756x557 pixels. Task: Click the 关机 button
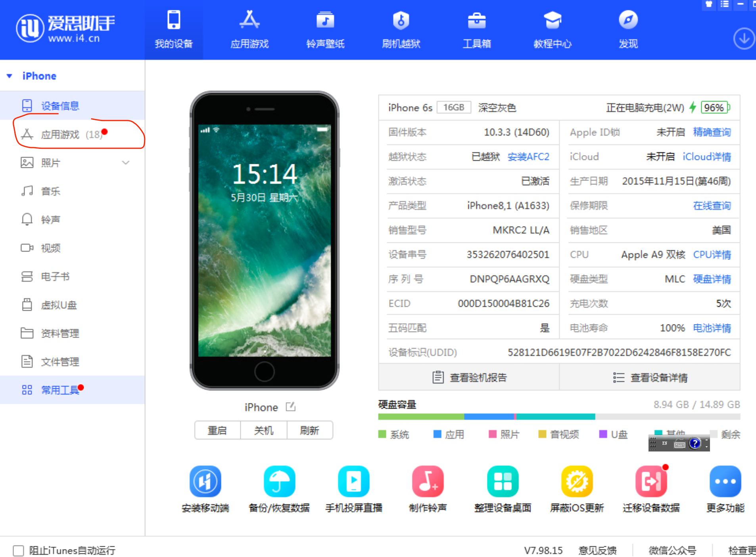pyautogui.click(x=264, y=430)
